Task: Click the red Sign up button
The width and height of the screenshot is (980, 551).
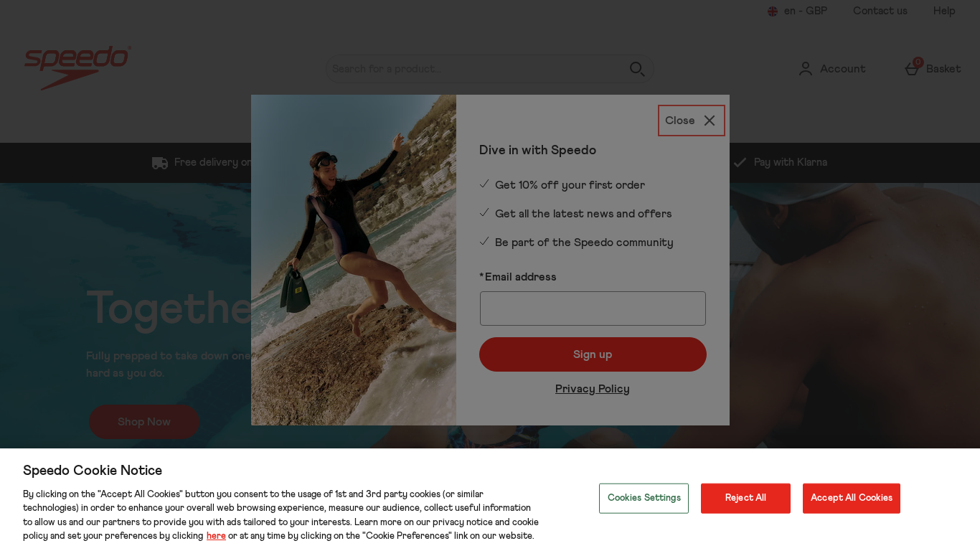Action: pos(593,354)
